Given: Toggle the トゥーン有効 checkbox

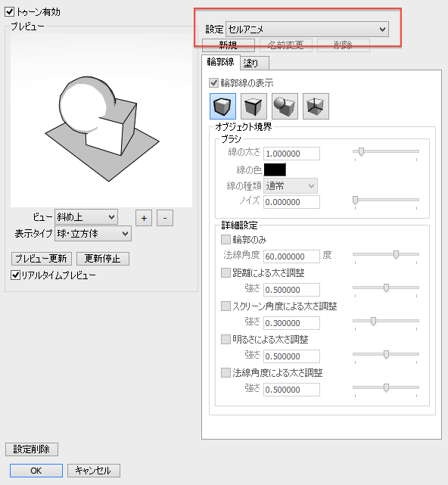Looking at the screenshot, I should 10,12.
